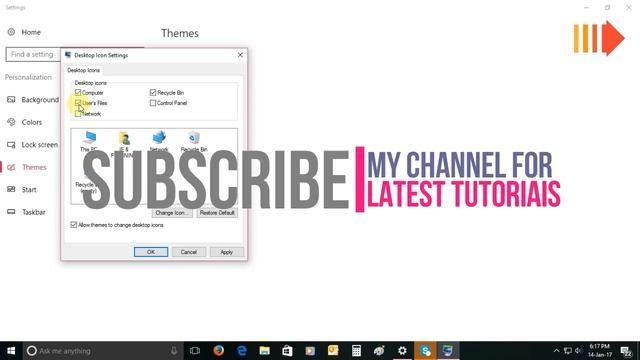Select the Desktop Icons tab

click(x=83, y=70)
